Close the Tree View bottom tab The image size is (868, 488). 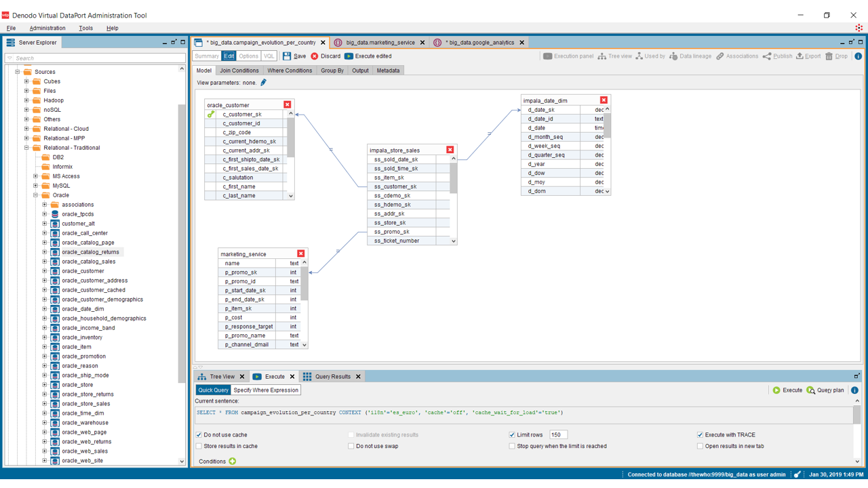[x=242, y=377]
